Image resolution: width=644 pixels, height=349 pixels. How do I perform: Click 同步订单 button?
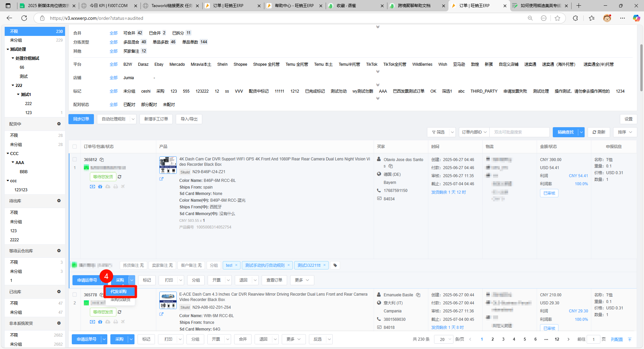pyautogui.click(x=81, y=119)
